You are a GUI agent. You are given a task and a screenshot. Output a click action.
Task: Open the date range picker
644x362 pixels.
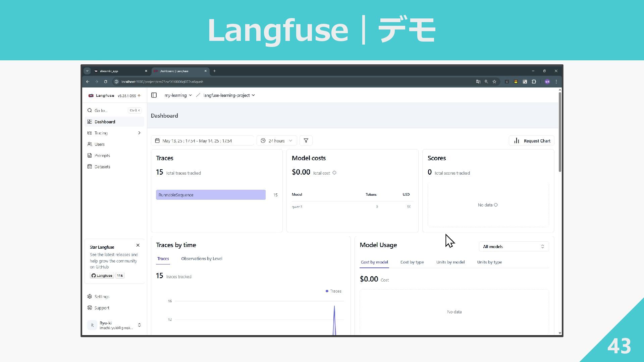tap(202, 141)
